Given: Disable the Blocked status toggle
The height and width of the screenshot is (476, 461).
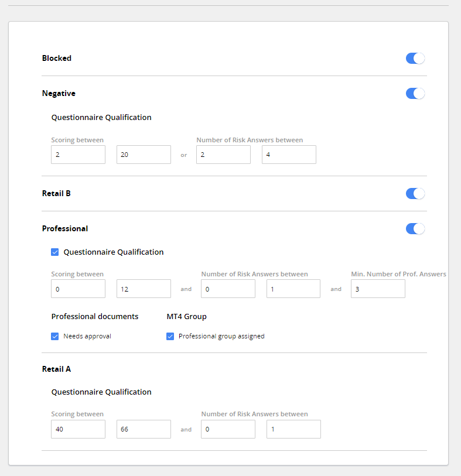Looking at the screenshot, I should pyautogui.click(x=415, y=58).
